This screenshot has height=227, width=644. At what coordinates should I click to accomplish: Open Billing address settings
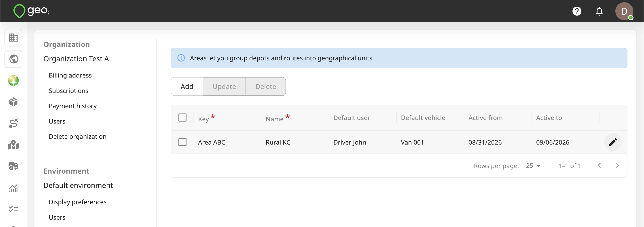tap(70, 76)
